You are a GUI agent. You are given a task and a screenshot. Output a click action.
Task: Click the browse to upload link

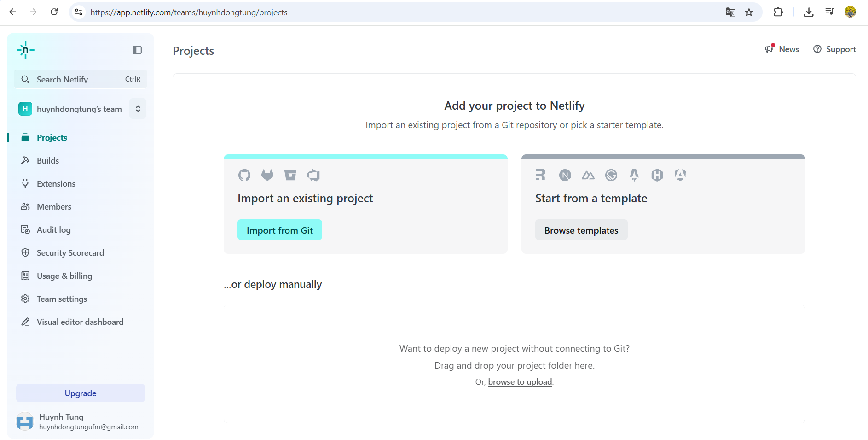(520, 381)
